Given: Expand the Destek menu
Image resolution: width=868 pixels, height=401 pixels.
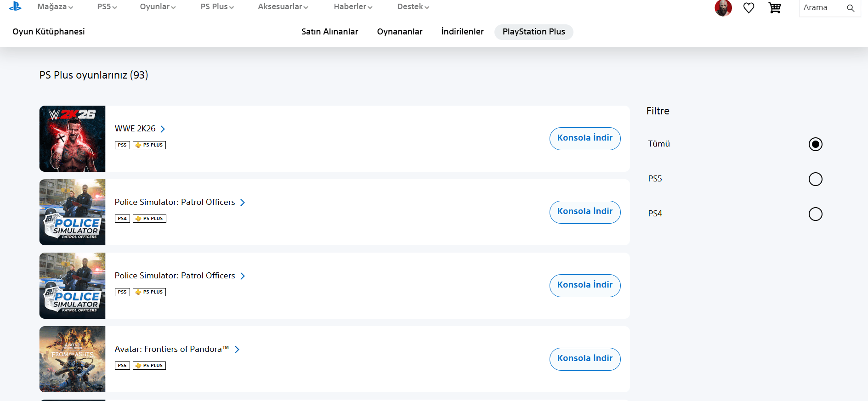Looking at the screenshot, I should point(413,7).
